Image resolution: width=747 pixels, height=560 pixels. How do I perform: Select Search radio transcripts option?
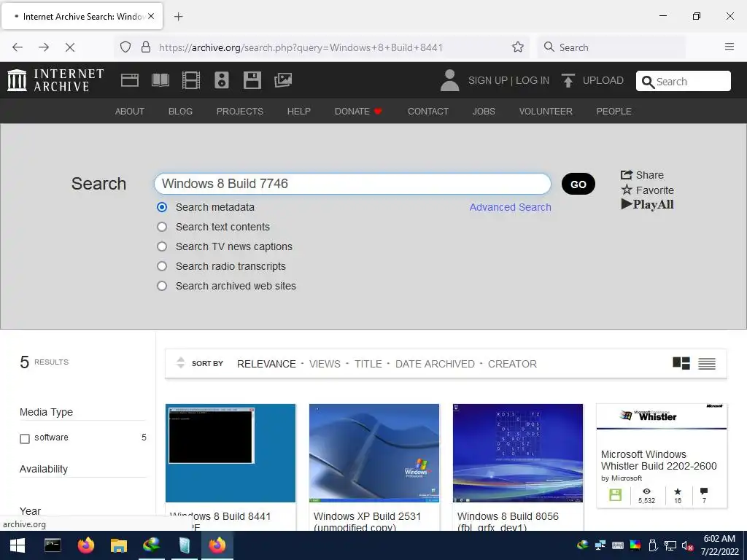pyautogui.click(x=162, y=266)
